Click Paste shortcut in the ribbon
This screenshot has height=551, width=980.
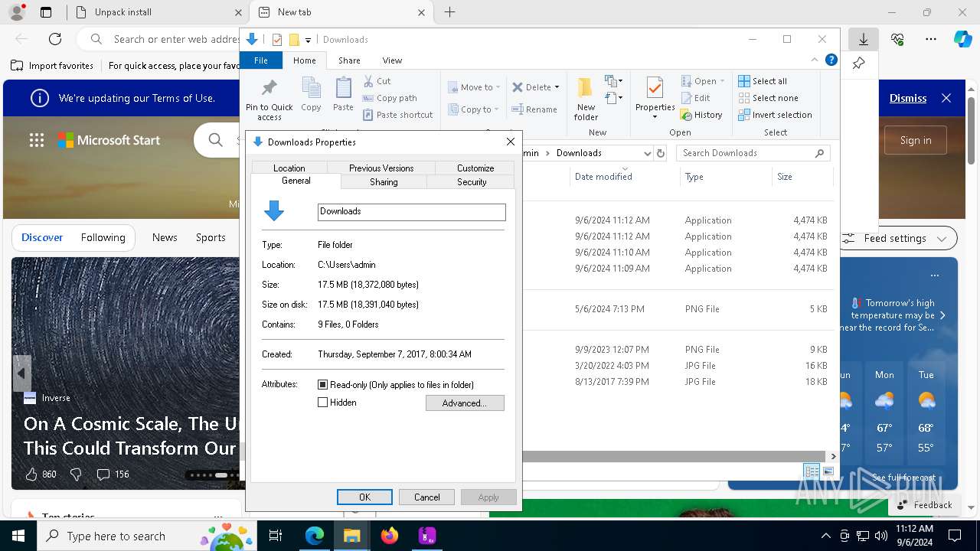pos(398,115)
